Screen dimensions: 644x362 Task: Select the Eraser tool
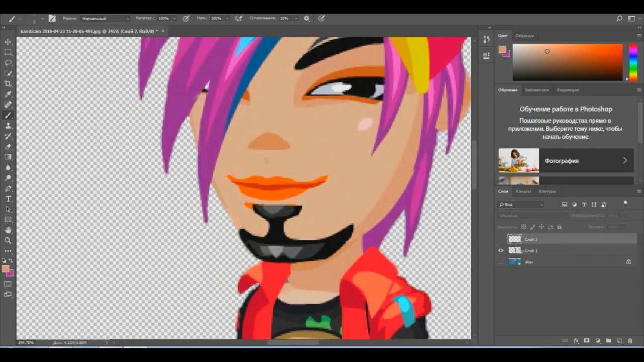point(8,147)
